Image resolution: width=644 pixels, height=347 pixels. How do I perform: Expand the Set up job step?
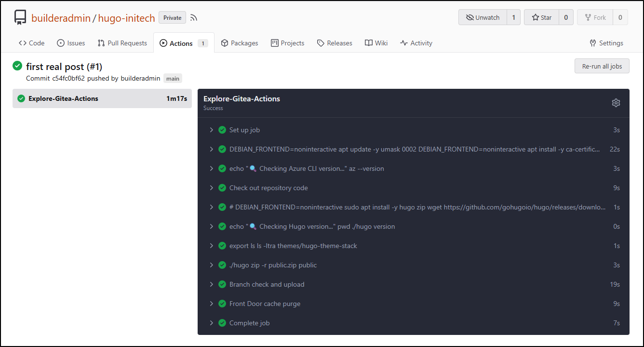click(211, 130)
